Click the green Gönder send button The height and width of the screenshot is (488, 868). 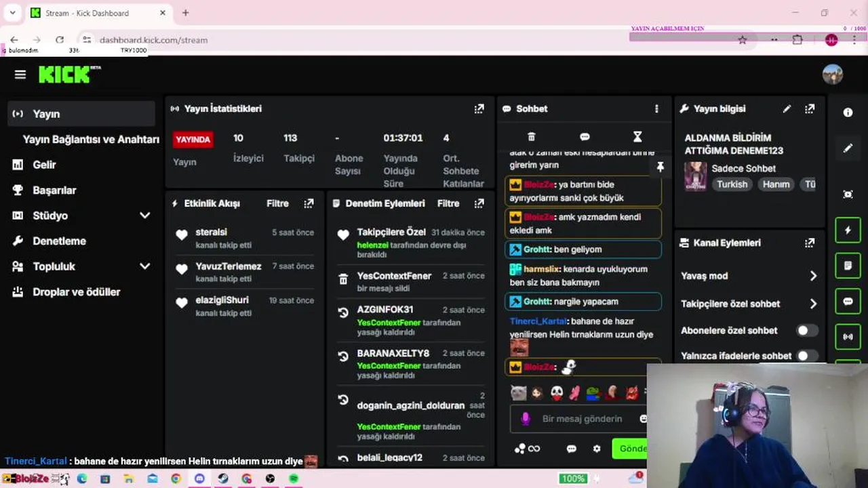coord(629,449)
